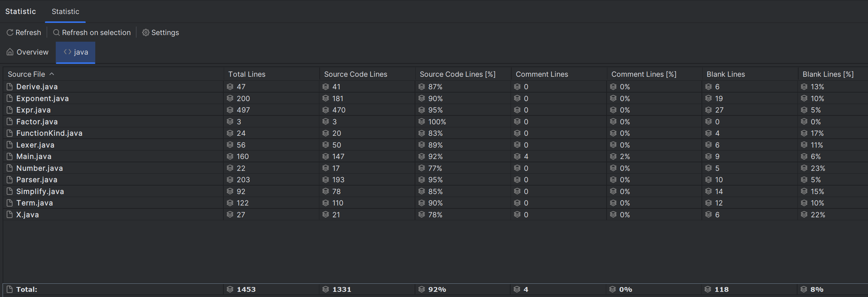Switch to the Overview tab
The width and height of the screenshot is (868, 297).
(x=28, y=52)
